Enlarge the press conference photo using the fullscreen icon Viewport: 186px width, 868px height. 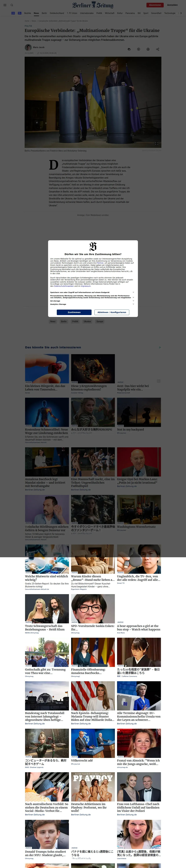[x=157, y=143]
